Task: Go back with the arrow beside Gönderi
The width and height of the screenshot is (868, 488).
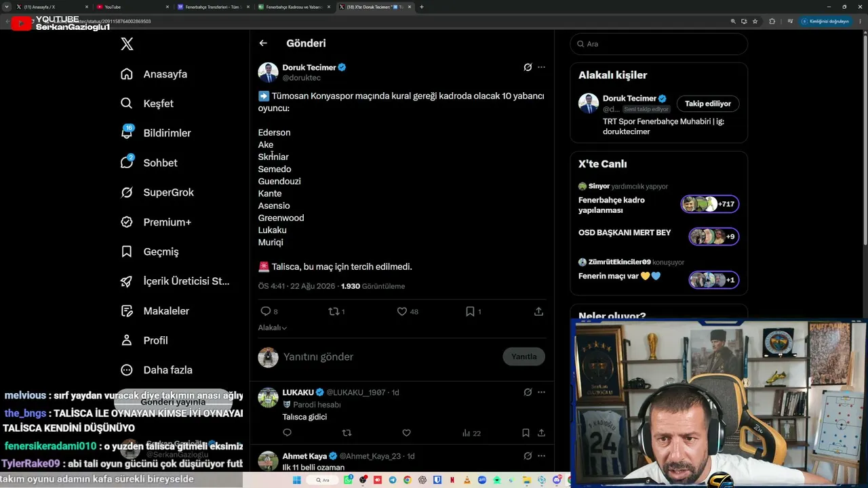Action: (263, 43)
